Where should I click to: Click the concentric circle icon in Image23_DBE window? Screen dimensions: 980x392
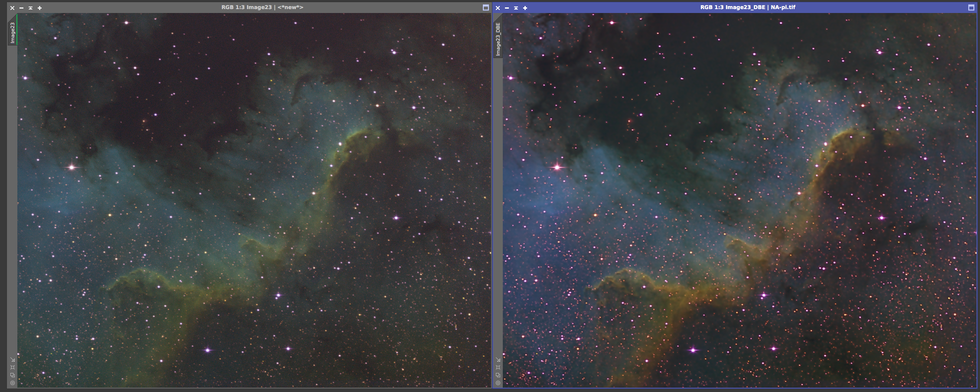[498, 383]
